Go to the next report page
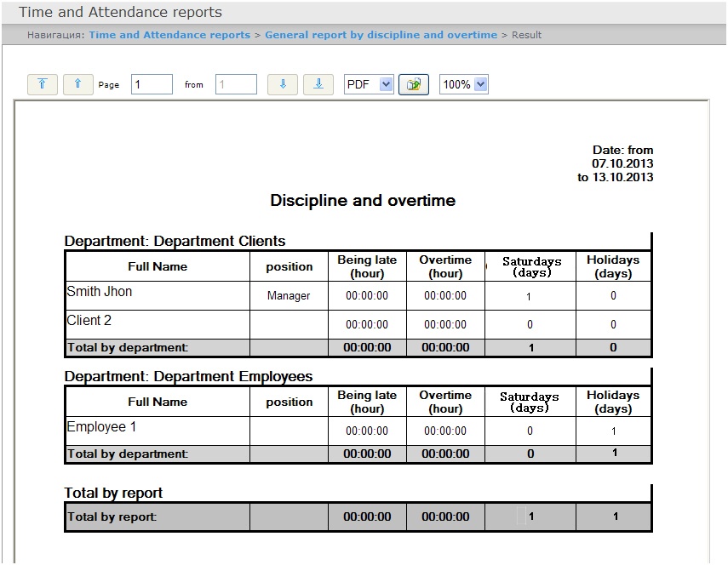Image resolution: width=728 pixels, height=565 pixels. [x=283, y=84]
